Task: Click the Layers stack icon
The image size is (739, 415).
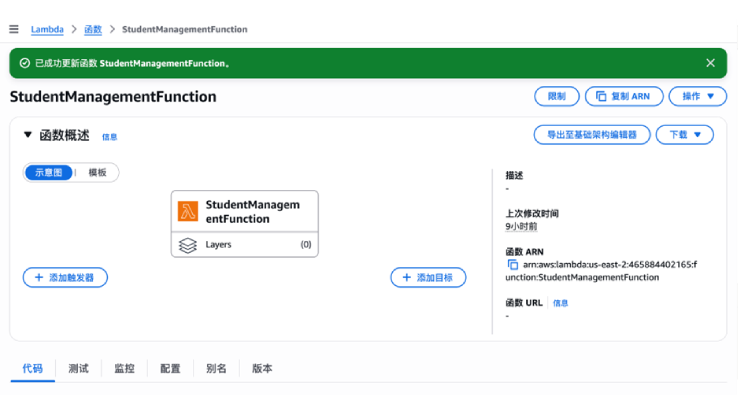Action: click(187, 244)
